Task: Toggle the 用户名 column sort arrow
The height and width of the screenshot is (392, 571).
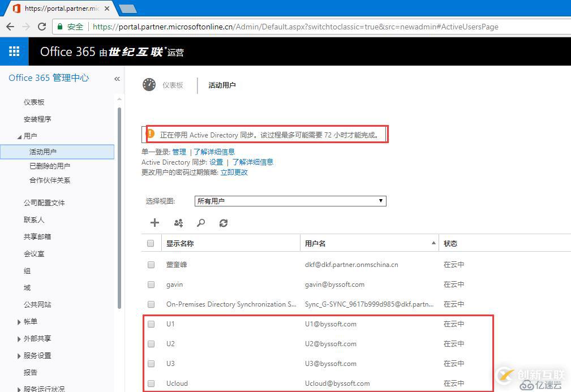Action: (433, 243)
